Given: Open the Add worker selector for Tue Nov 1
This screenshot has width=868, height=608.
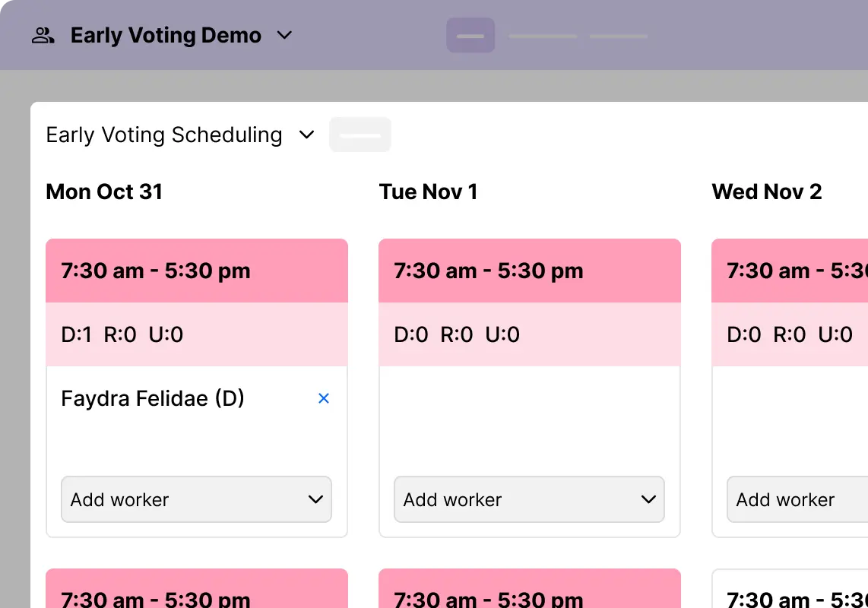Looking at the screenshot, I should coord(529,499).
